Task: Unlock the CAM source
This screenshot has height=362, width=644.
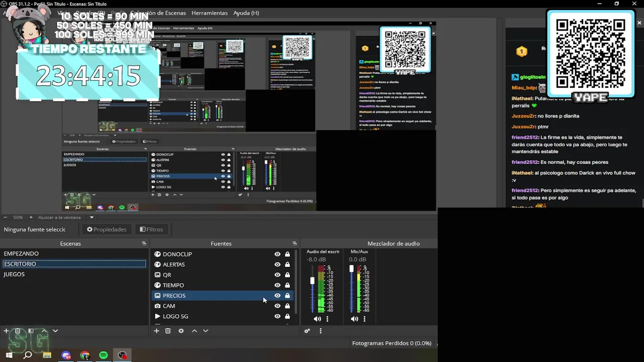Action: [287, 306]
